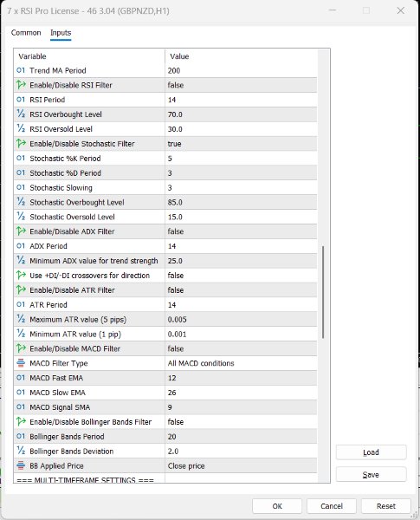Click the integer icon beside ADX Period
420x520 pixels.
pos(21,246)
